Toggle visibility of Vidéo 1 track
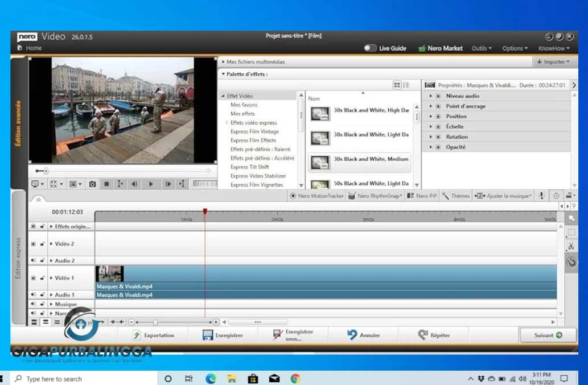The height and width of the screenshot is (385, 588). coord(34,278)
